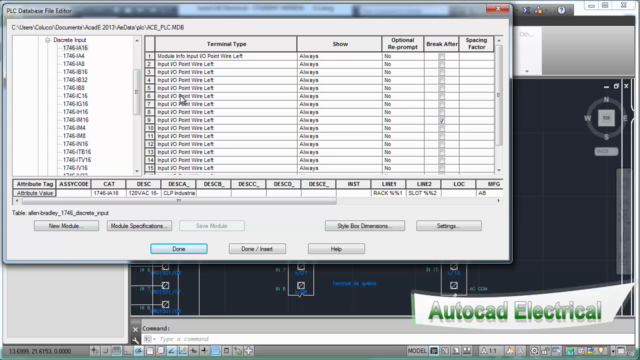
Task: Click terminal table scroll down arrow
Action: tap(499, 170)
